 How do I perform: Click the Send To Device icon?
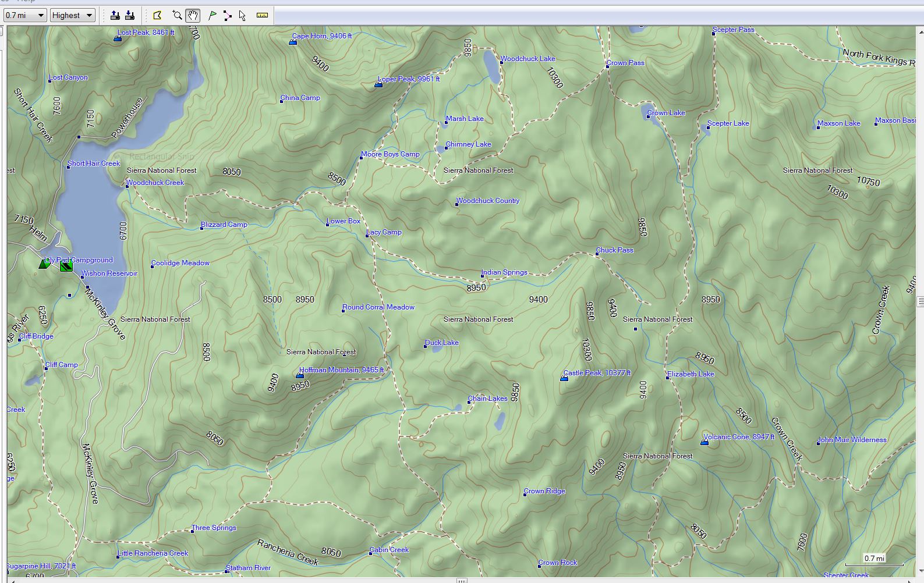[115, 16]
